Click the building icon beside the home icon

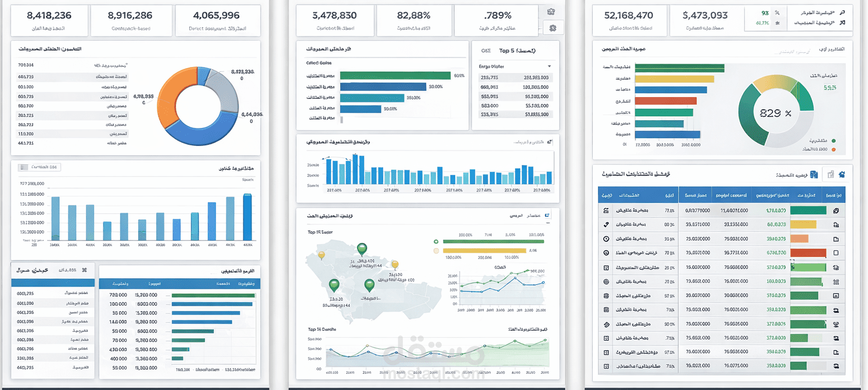(x=830, y=174)
